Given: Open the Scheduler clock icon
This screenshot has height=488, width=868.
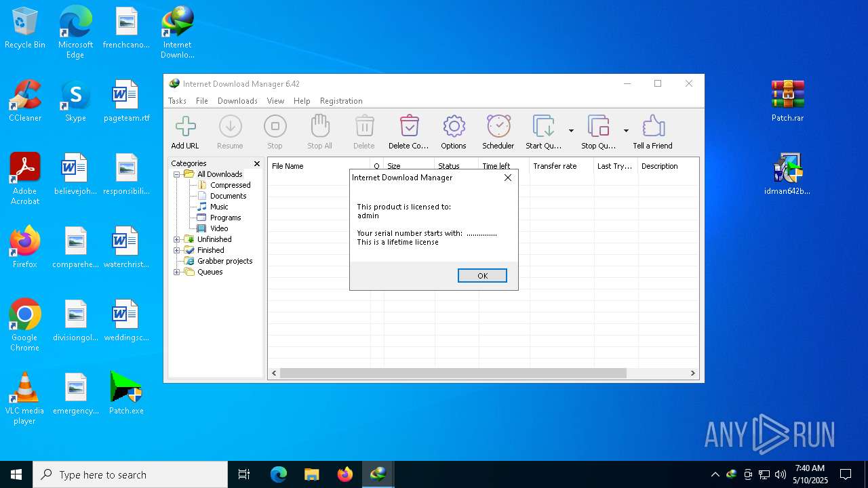Looking at the screenshot, I should coord(498,131).
